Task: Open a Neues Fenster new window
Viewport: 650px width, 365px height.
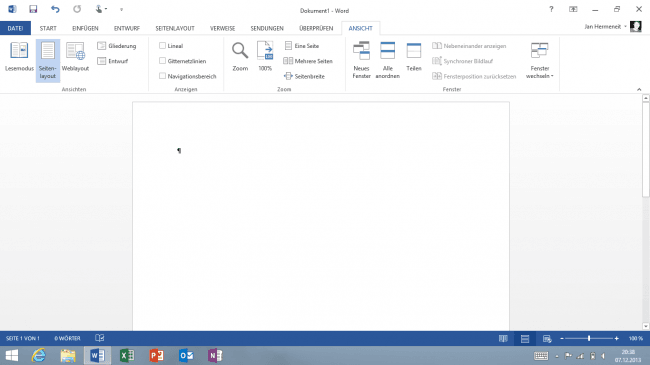Action: pyautogui.click(x=361, y=60)
